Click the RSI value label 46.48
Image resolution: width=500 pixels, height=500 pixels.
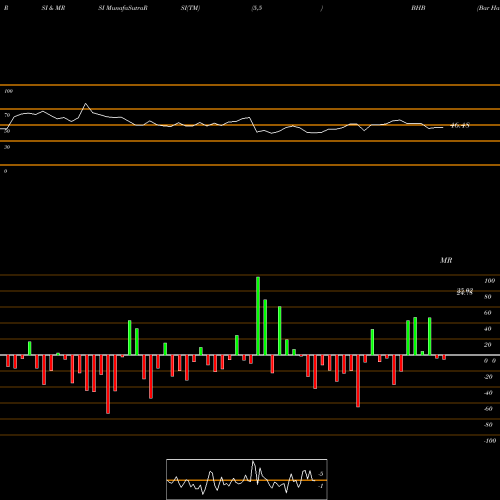[460, 126]
